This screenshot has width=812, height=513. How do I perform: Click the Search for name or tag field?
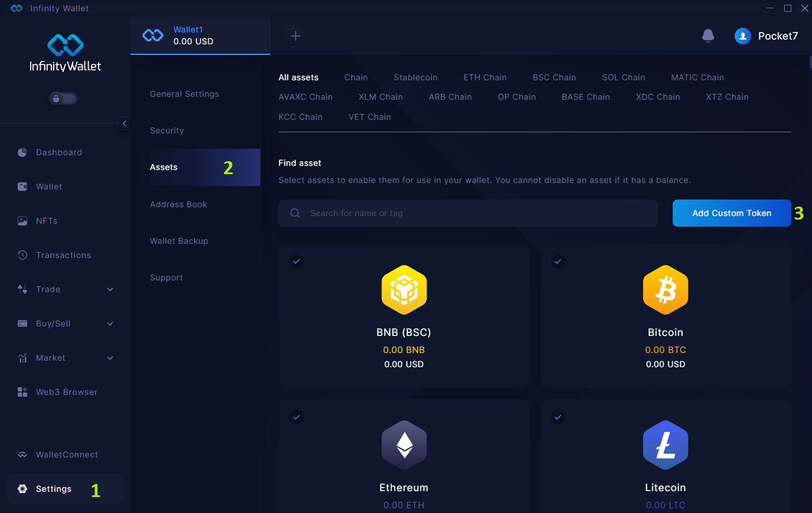(x=468, y=213)
